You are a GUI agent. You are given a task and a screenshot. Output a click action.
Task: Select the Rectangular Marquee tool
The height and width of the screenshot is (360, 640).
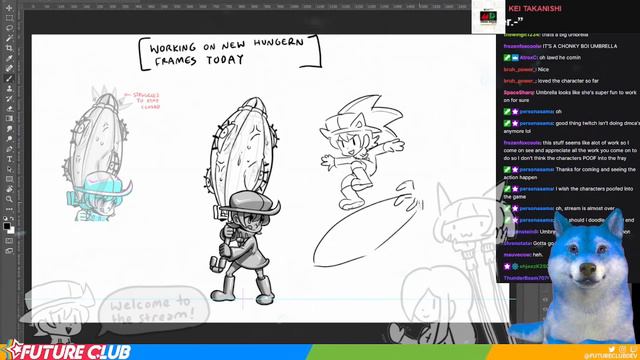[x=9, y=18]
